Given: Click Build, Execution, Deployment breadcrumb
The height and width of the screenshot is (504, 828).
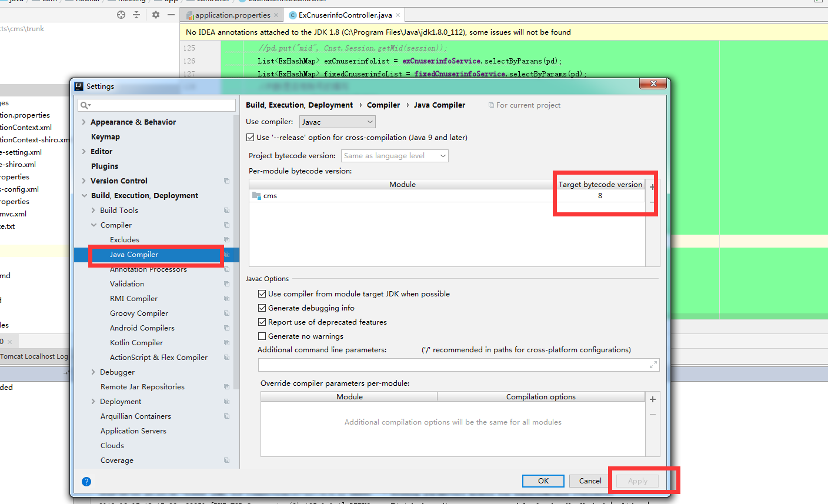Looking at the screenshot, I should tap(299, 105).
